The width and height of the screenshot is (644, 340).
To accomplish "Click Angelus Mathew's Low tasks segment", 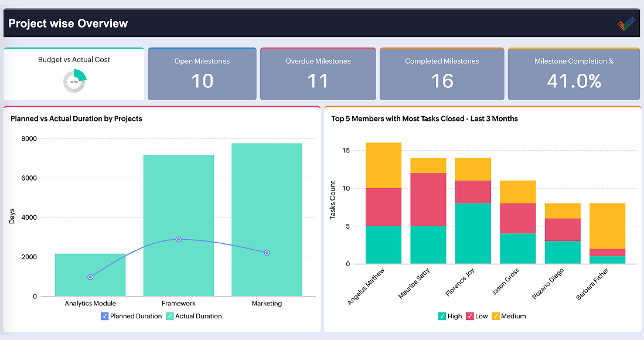I will tap(384, 207).
